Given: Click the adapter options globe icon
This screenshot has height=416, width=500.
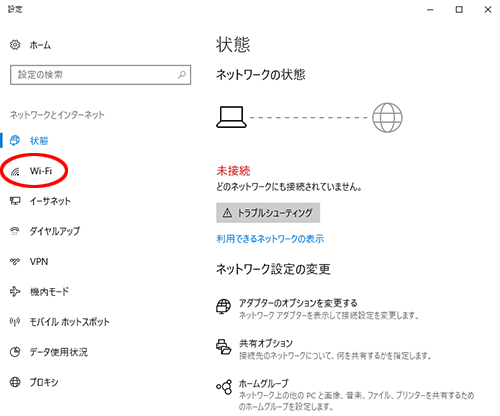Looking at the screenshot, I should click(x=223, y=306).
